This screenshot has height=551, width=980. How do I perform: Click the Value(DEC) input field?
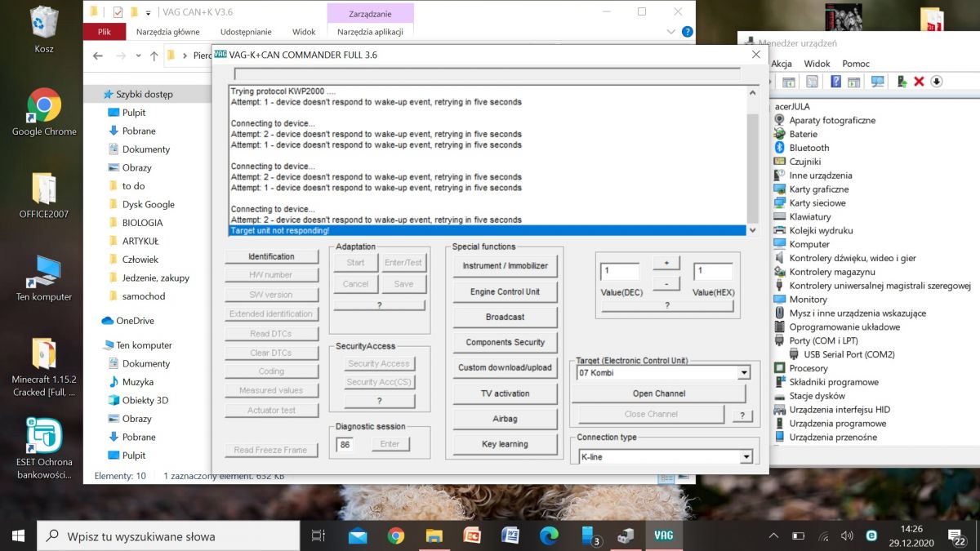pyautogui.click(x=620, y=271)
